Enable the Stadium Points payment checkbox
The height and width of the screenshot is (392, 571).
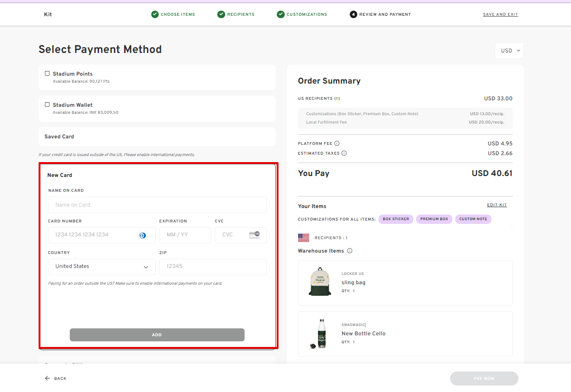click(47, 73)
